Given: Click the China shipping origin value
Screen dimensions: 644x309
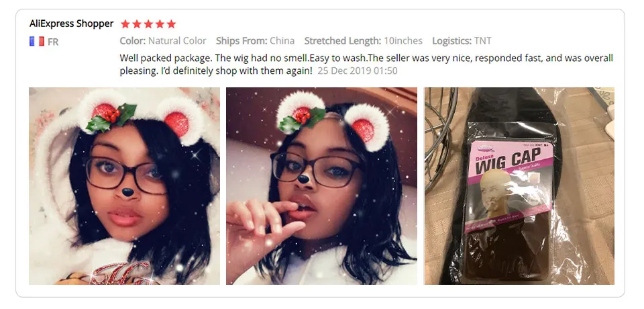Looking at the screenshot, I should point(282,41).
